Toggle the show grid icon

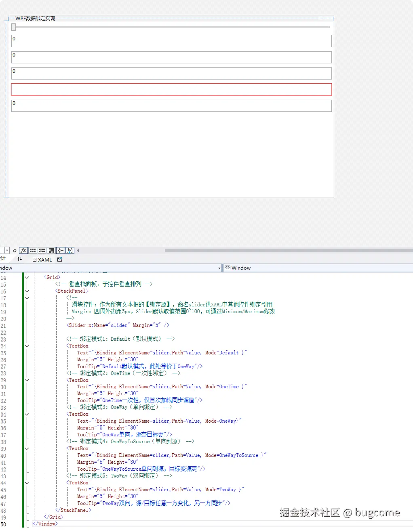tap(33, 251)
